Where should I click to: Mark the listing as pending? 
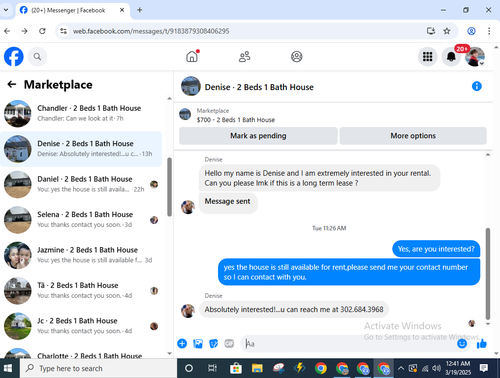[258, 136]
